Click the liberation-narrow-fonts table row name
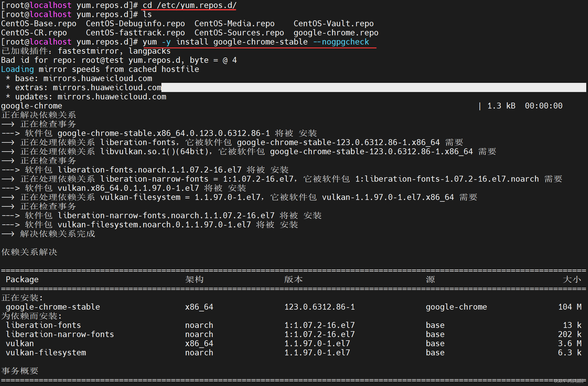Screen dimensions: 588x386 (x=60, y=334)
